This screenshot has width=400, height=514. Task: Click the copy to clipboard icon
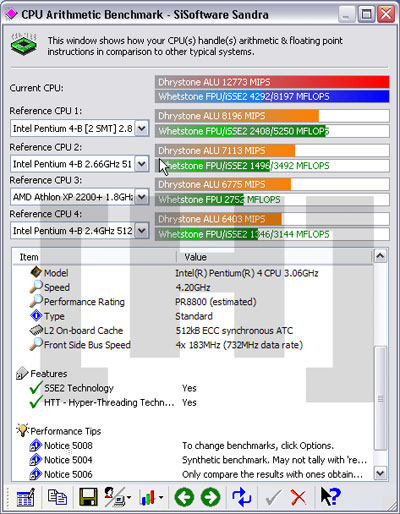(57, 498)
